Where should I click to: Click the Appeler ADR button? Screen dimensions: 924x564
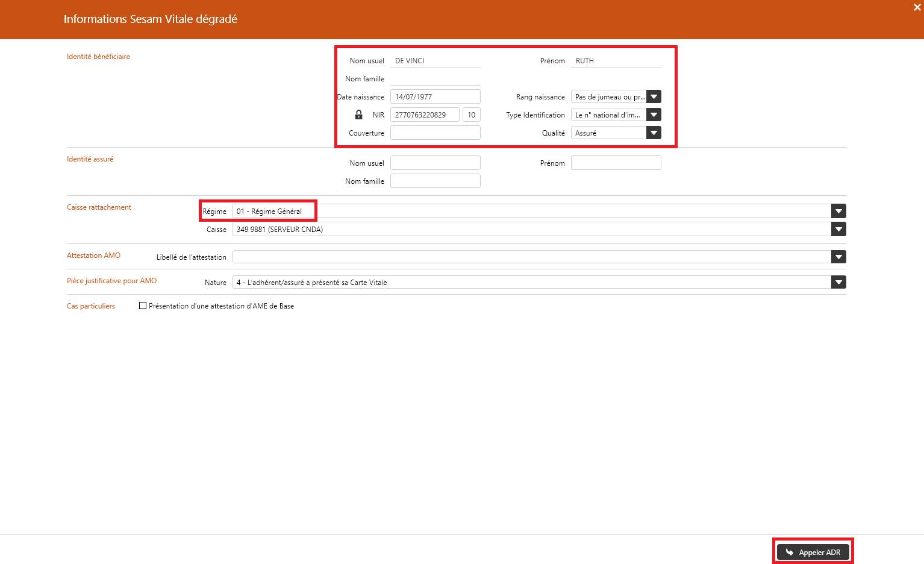coord(813,552)
